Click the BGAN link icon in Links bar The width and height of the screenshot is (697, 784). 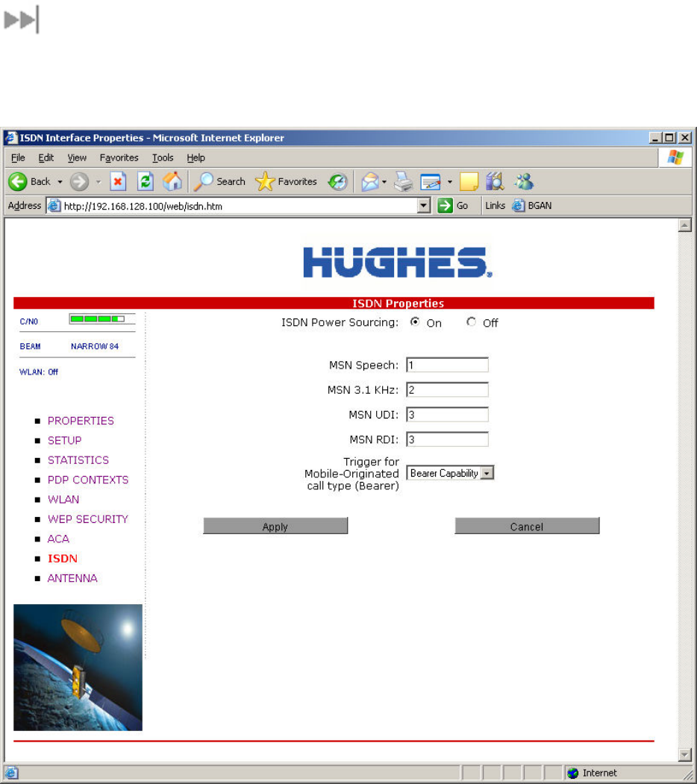click(519, 205)
